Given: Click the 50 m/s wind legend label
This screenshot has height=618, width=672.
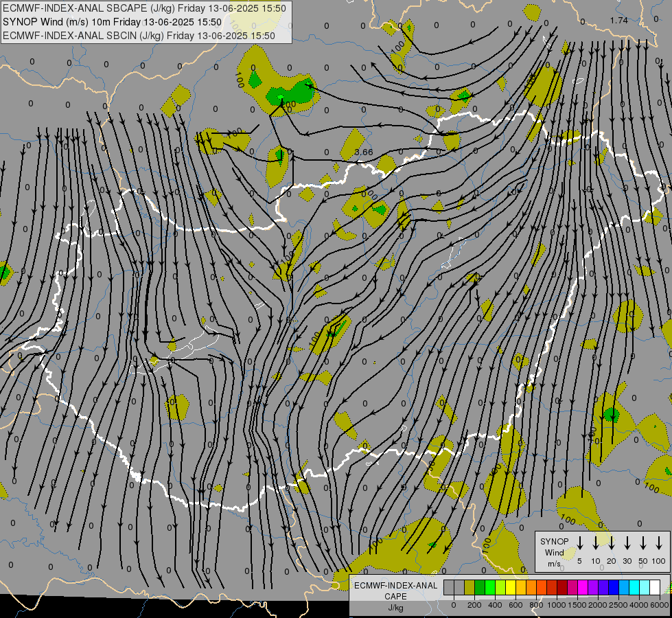Looking at the screenshot, I should tap(643, 561).
